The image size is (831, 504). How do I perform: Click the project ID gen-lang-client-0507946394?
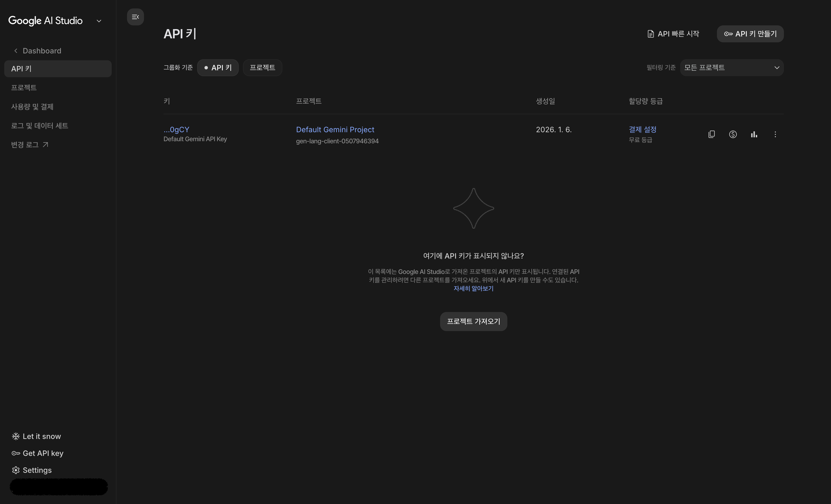tap(337, 141)
